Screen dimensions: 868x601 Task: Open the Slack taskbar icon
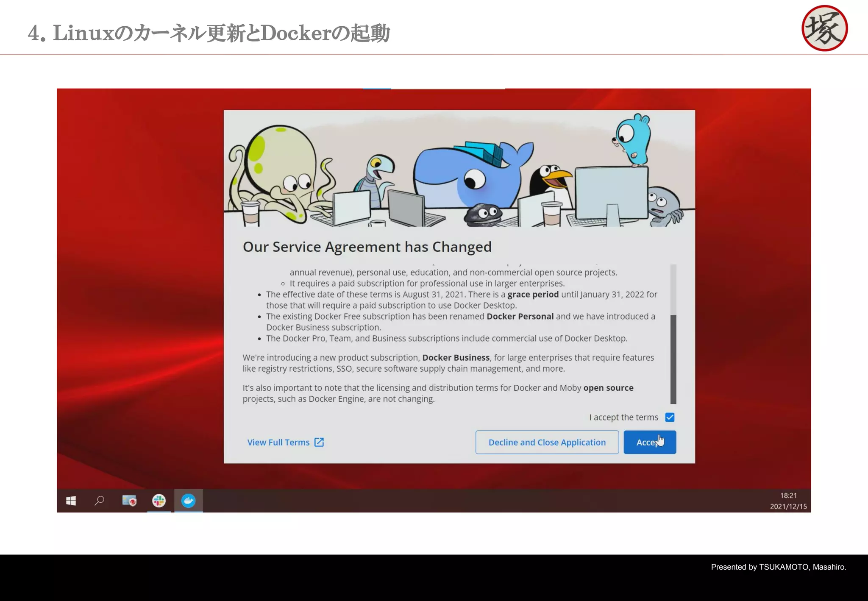coord(159,501)
